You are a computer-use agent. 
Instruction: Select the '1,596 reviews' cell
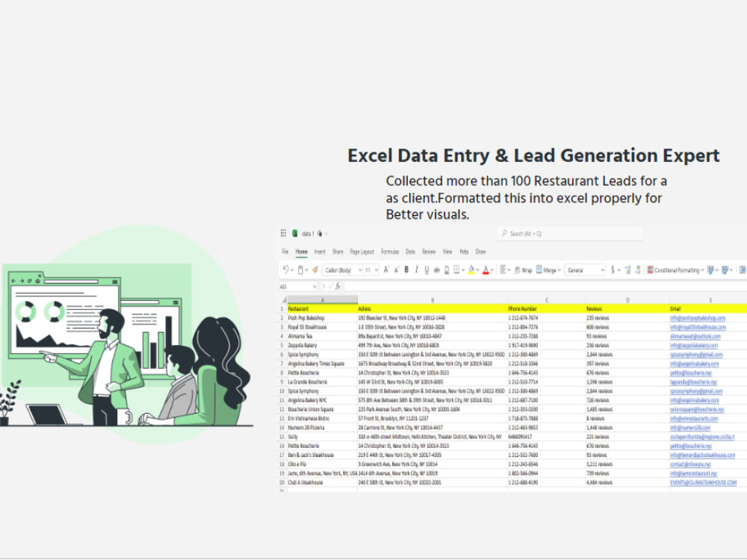[627, 382]
